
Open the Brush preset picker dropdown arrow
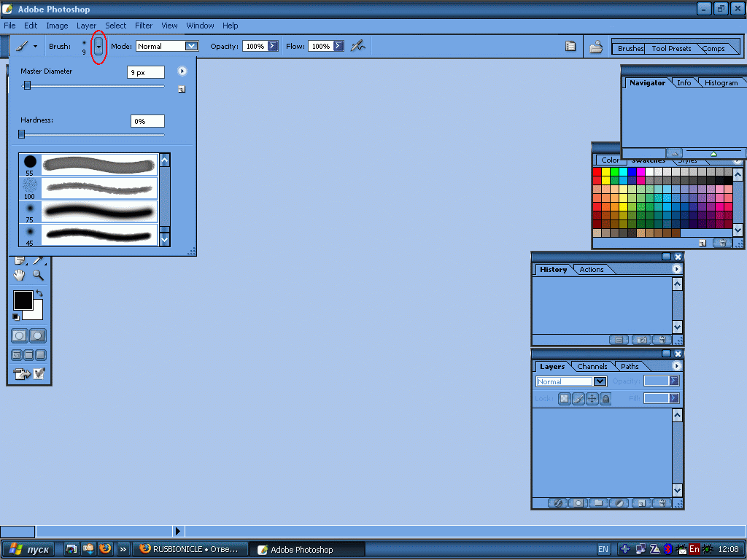pos(98,47)
